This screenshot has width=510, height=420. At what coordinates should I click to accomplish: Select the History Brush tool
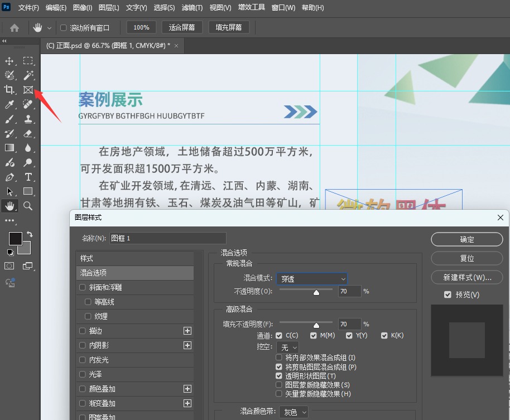point(9,133)
